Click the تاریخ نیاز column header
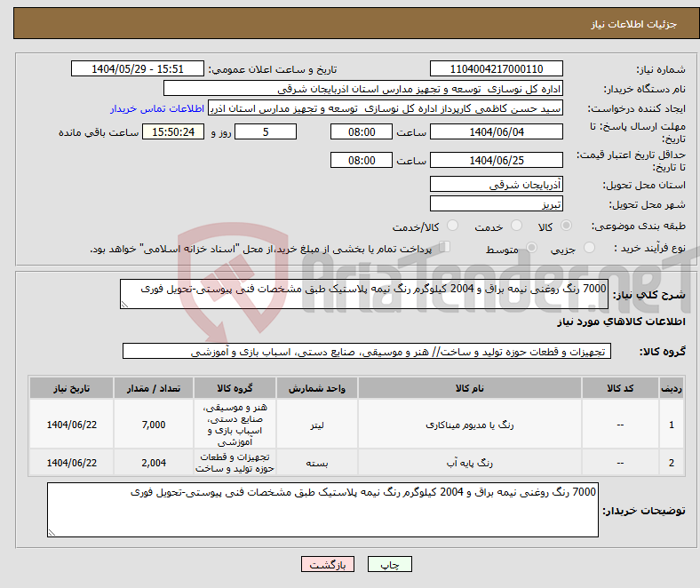Image resolution: width=700 pixels, height=588 pixels. pos(71,389)
